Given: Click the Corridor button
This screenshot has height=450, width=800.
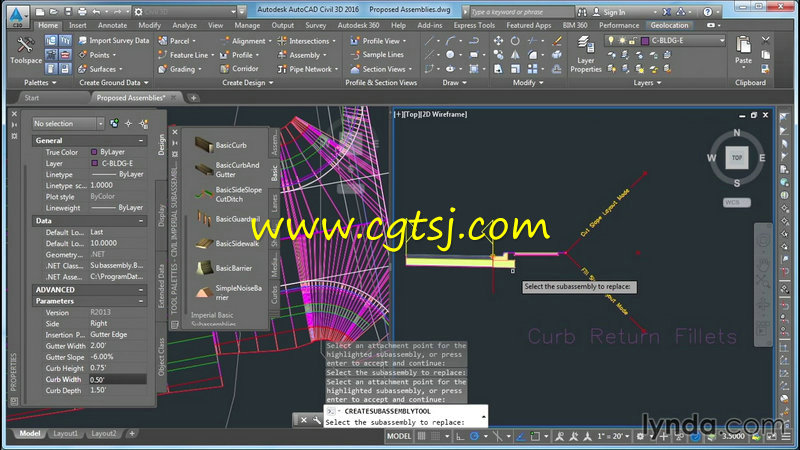Looking at the screenshot, I should (239, 68).
